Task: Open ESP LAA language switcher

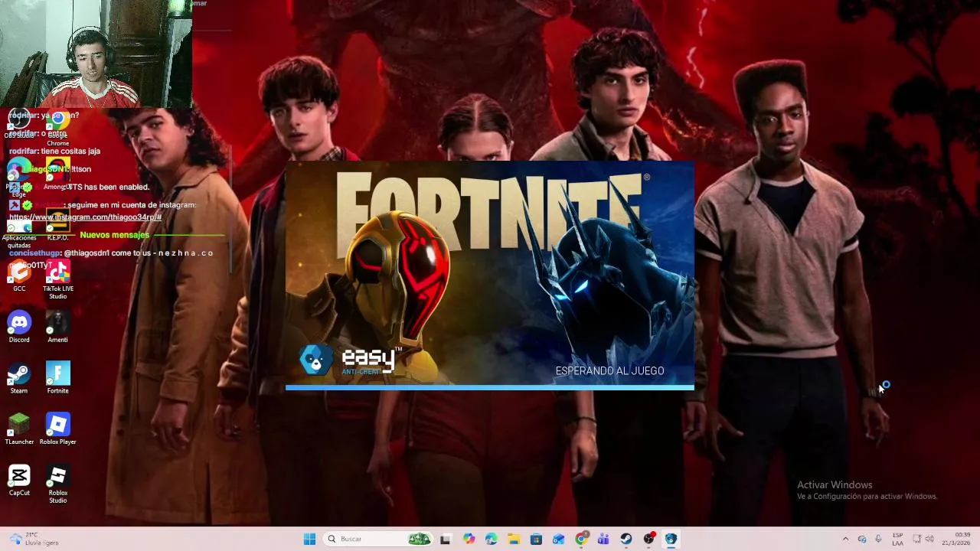Action: pyautogui.click(x=897, y=539)
